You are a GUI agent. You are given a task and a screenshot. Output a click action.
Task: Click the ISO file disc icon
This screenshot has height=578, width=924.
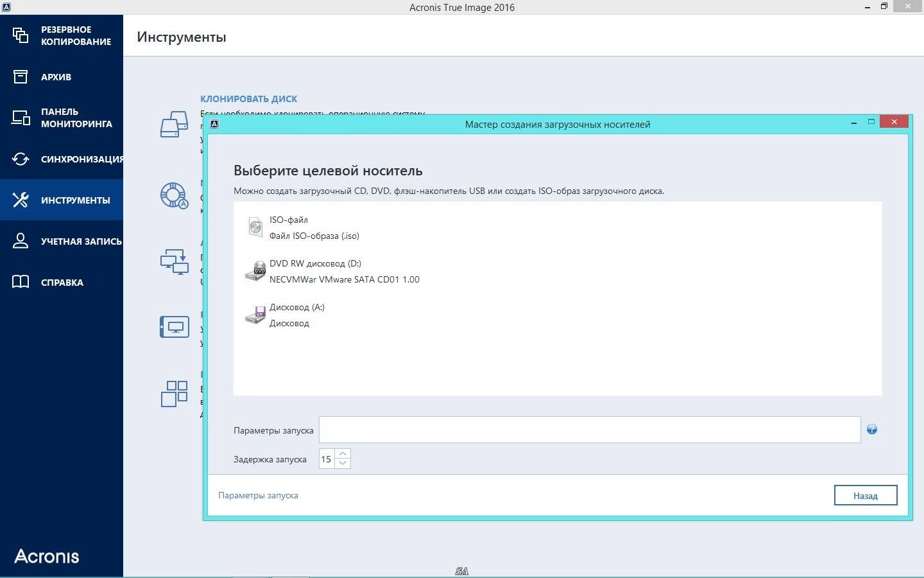[255, 227]
